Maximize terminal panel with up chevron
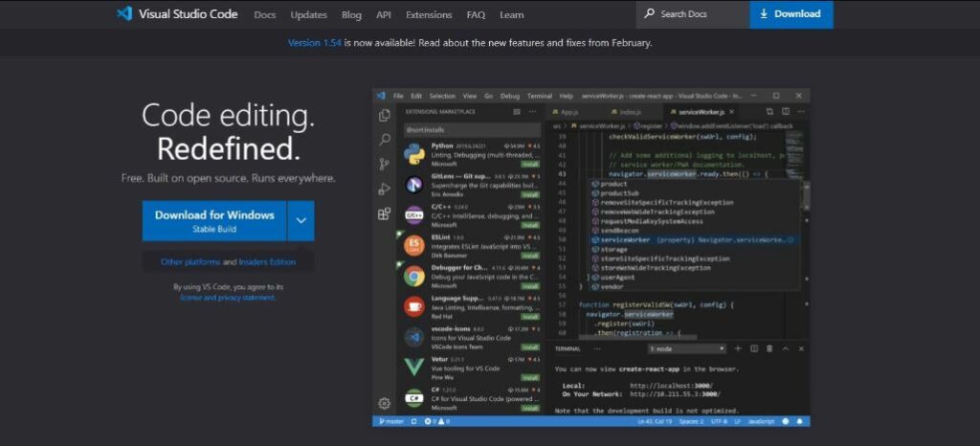 coord(786,348)
